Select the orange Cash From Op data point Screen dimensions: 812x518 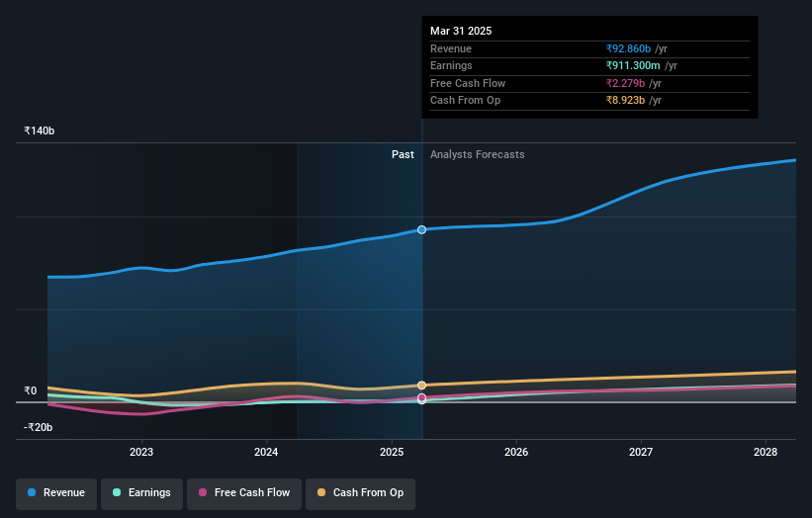tap(422, 385)
